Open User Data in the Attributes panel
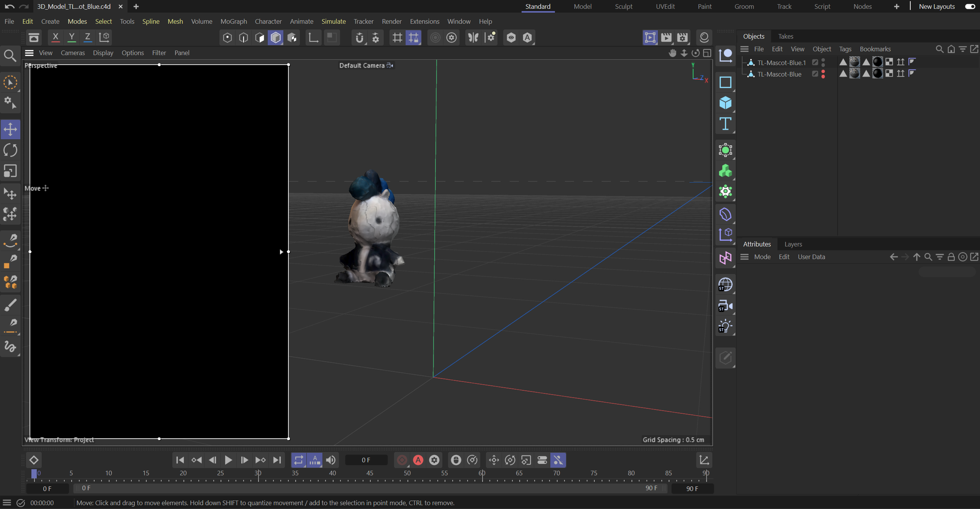This screenshot has width=980, height=509. coord(811,257)
